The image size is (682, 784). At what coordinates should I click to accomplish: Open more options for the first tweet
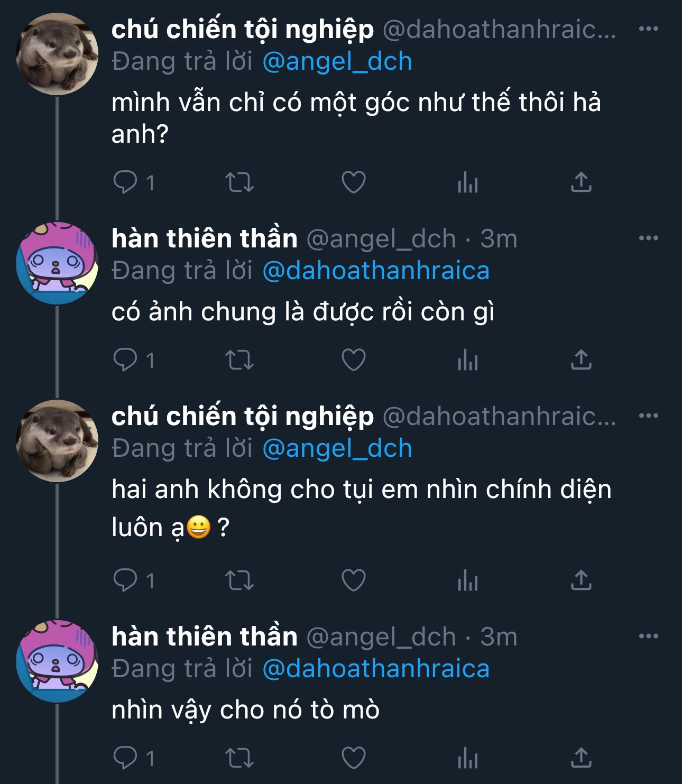tap(649, 29)
